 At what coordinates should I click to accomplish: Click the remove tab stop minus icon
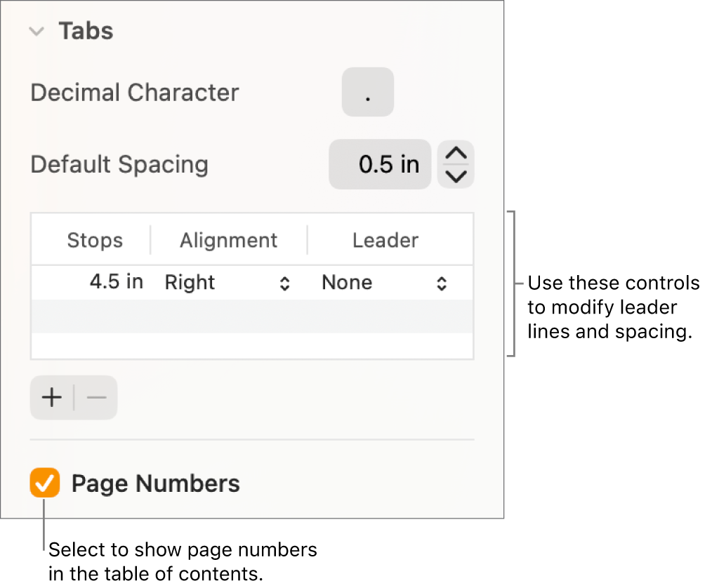tap(95, 397)
